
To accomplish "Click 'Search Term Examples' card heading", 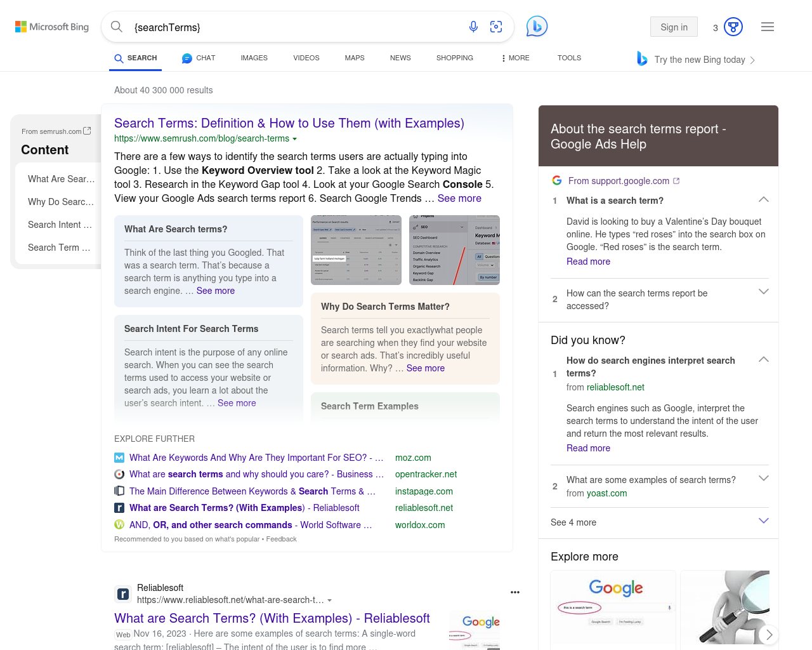I will tap(370, 406).
